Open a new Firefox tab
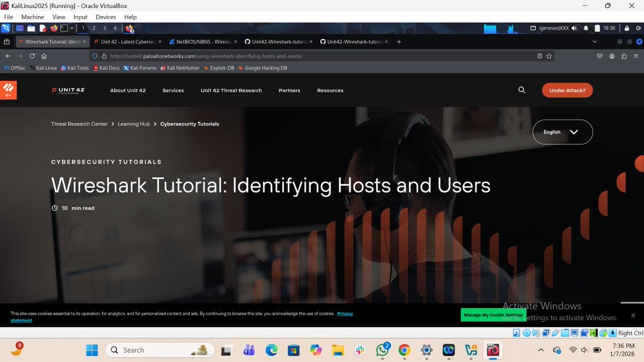Screen dimensions: 644x362 399,41
